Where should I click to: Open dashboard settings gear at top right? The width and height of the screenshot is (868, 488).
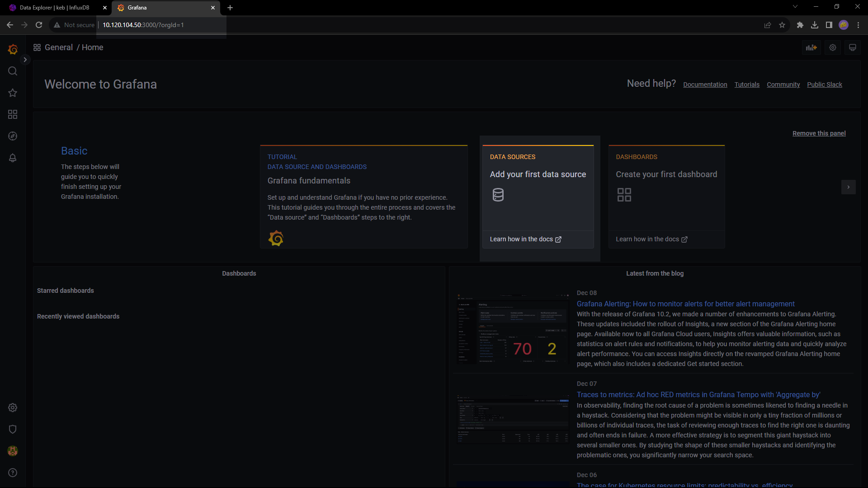(833, 47)
